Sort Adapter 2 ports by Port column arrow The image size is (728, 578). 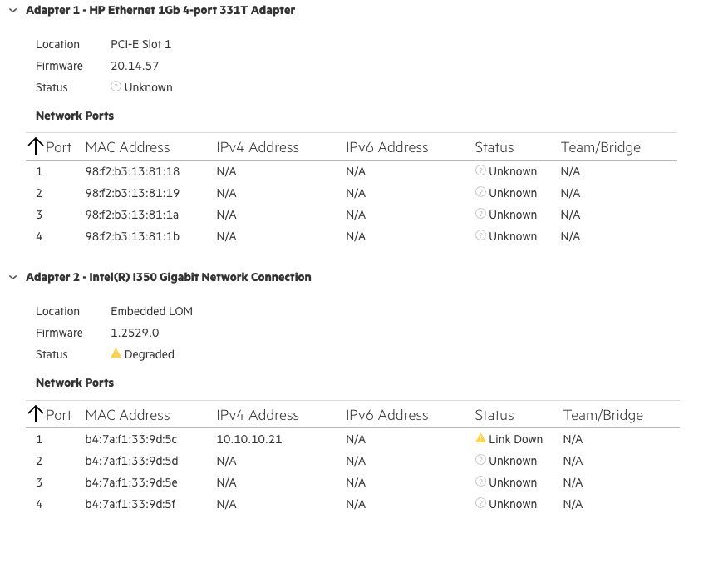[35, 414]
